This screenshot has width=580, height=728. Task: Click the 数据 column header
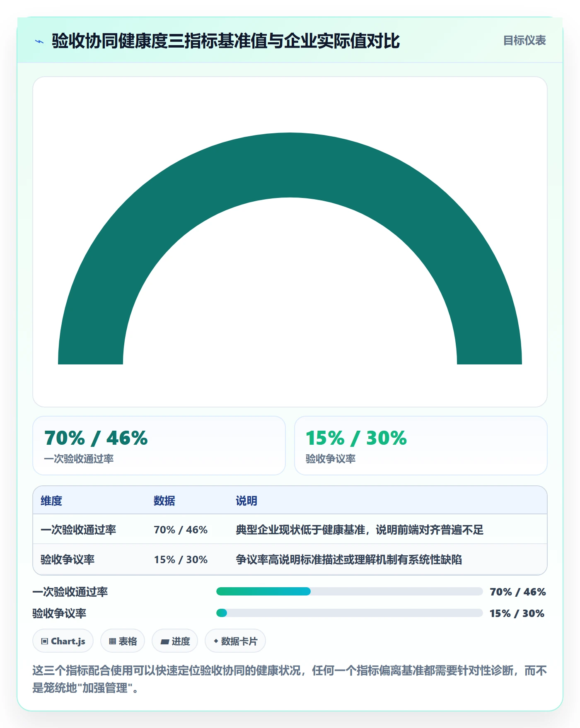[x=164, y=501]
